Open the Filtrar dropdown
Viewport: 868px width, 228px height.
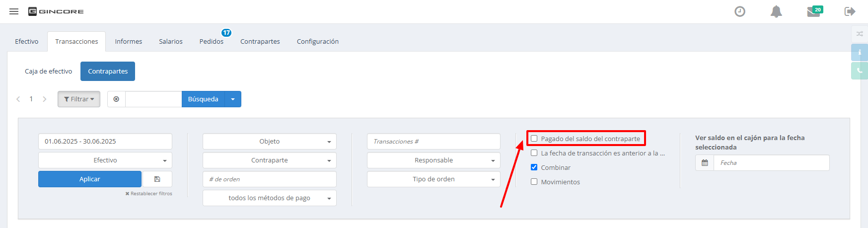79,99
